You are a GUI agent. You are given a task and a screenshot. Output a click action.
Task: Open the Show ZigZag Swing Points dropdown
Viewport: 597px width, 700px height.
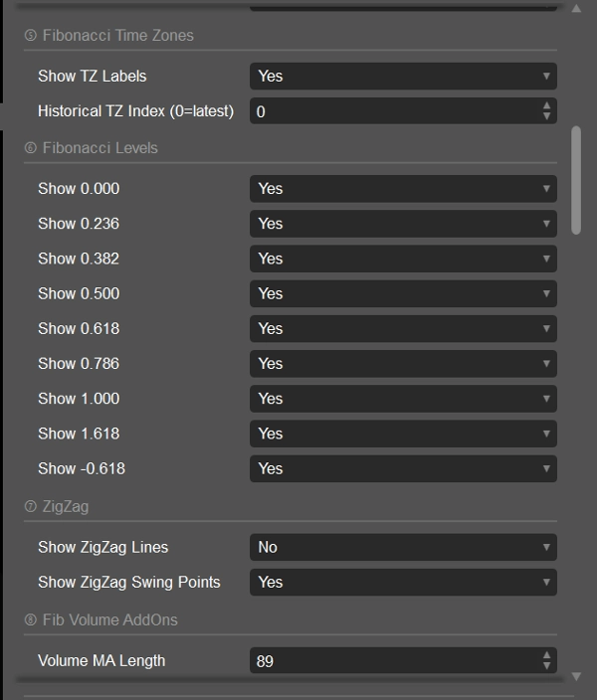[x=403, y=582]
